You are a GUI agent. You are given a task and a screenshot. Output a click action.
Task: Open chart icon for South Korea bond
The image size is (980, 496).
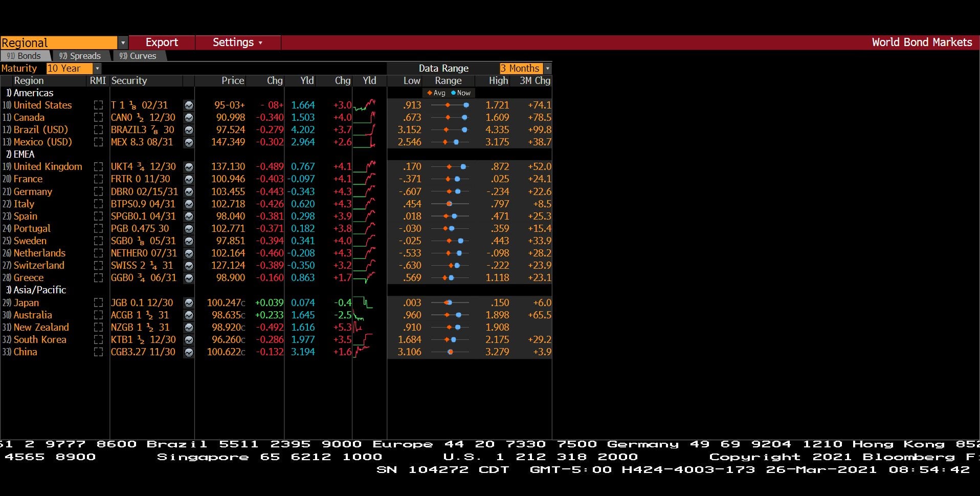pyautogui.click(x=189, y=339)
